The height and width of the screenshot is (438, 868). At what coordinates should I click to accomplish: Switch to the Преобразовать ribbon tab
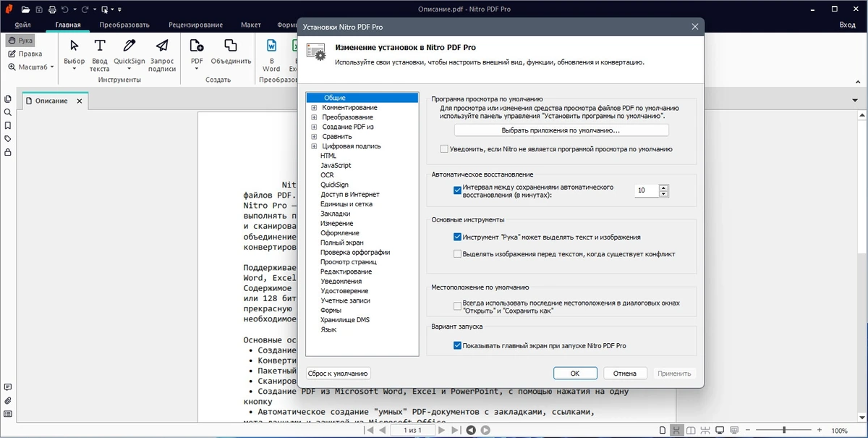[124, 25]
